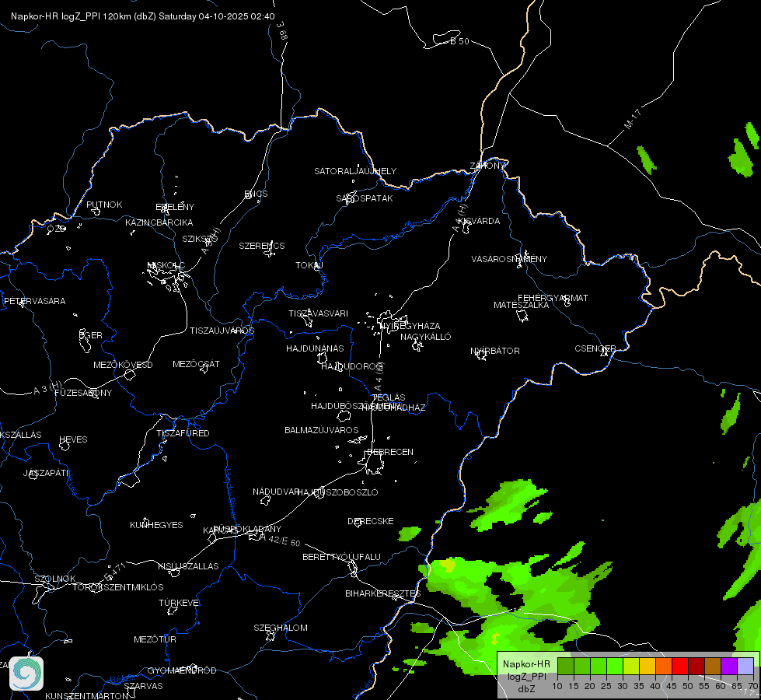The width and height of the screenshot is (761, 700).
Task: Click the M-17 road label
Action: (633, 119)
